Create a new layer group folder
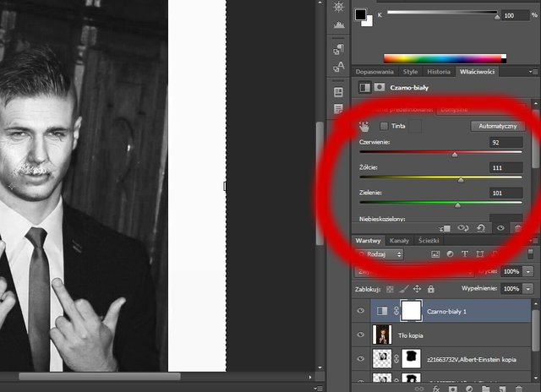The width and height of the screenshot is (541, 392). 486,389
